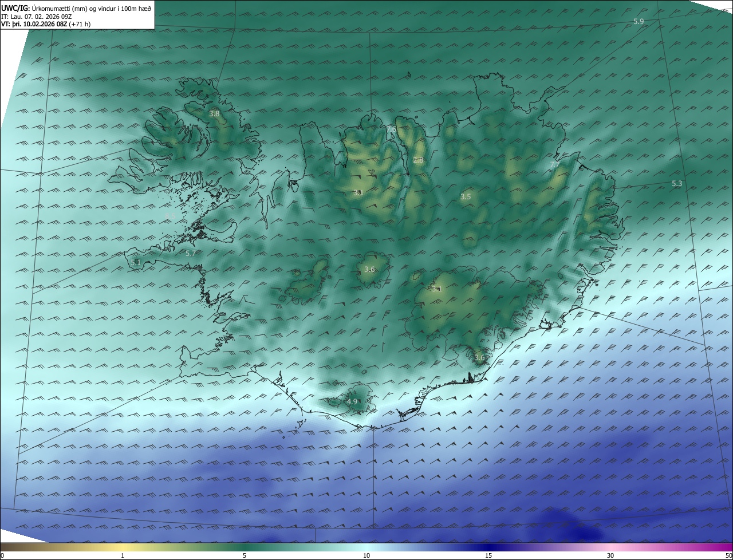Image resolution: width=733 pixels, height=560 pixels.
Task: Click the 4.9 value label
Action: tap(352, 402)
